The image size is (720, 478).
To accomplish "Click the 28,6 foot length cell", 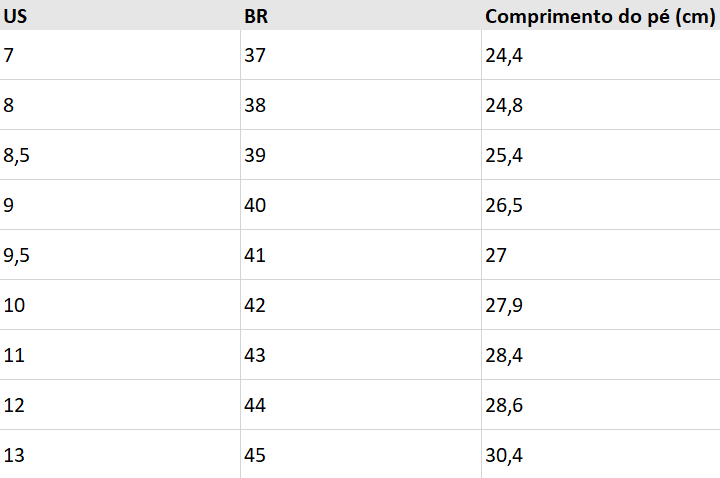I will 504,405.
